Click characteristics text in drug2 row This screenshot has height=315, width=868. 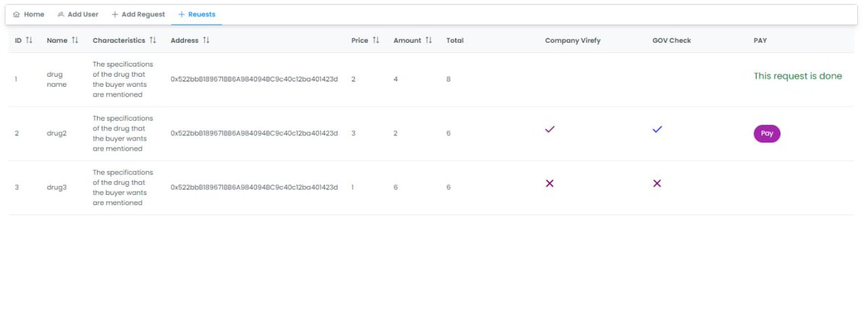tap(123, 133)
